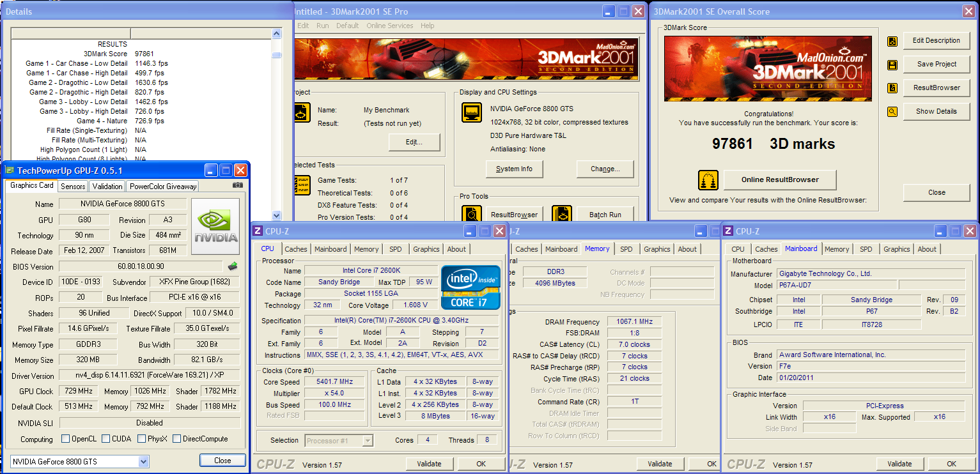The width and height of the screenshot is (980, 474).
Task: Click the yellow icon beside Online ResultBrowser
Action: [x=708, y=180]
